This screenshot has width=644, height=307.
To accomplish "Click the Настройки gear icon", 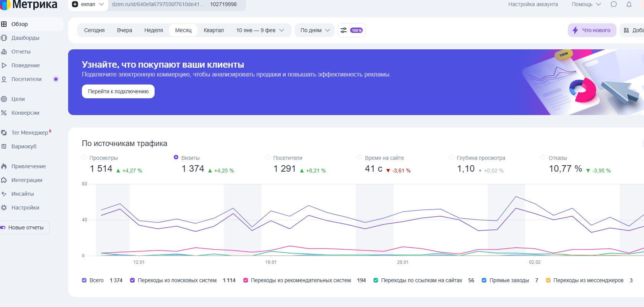I will [4, 208].
